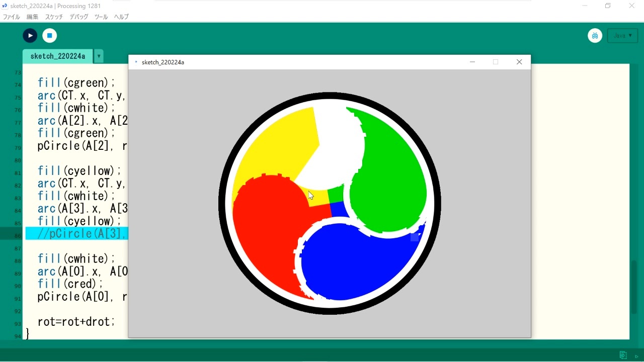Open the スケッチ menu
The image size is (644, 362).
54,17
